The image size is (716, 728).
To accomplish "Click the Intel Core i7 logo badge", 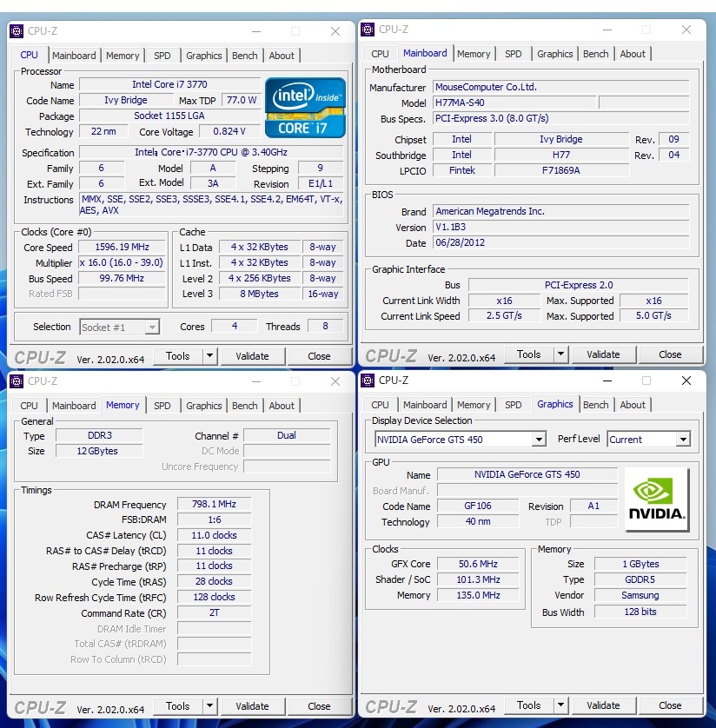I will tap(305, 108).
